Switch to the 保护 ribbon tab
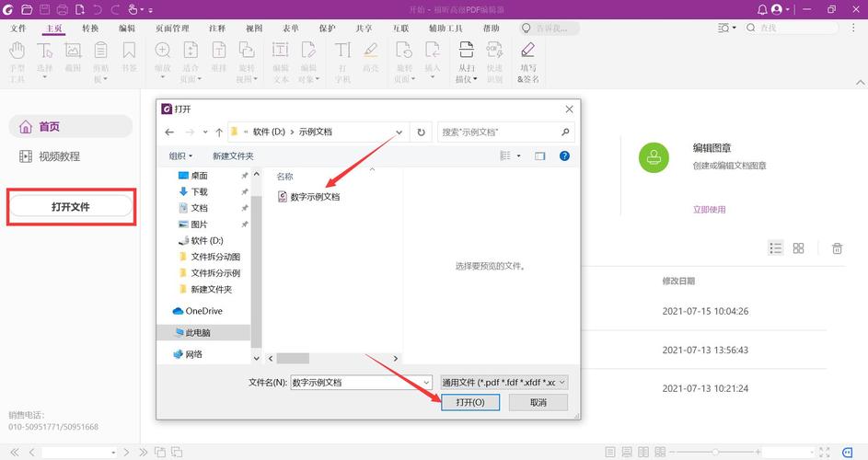This screenshot has width=868, height=460. [x=327, y=28]
